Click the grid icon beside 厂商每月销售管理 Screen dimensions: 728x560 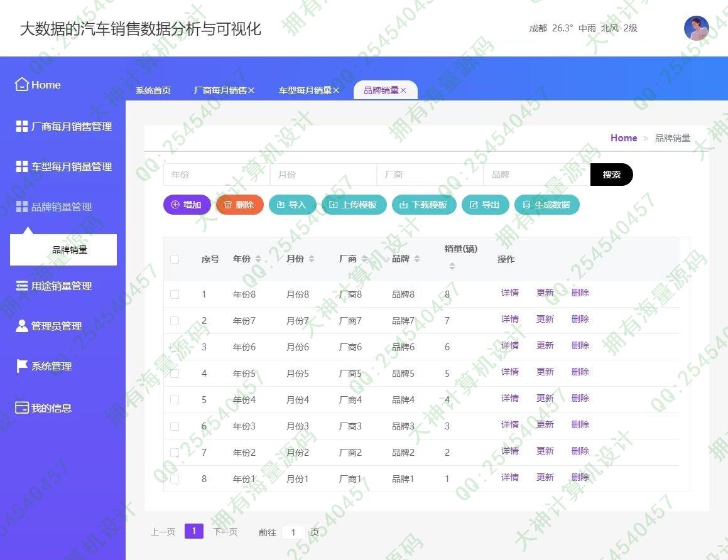(x=21, y=126)
